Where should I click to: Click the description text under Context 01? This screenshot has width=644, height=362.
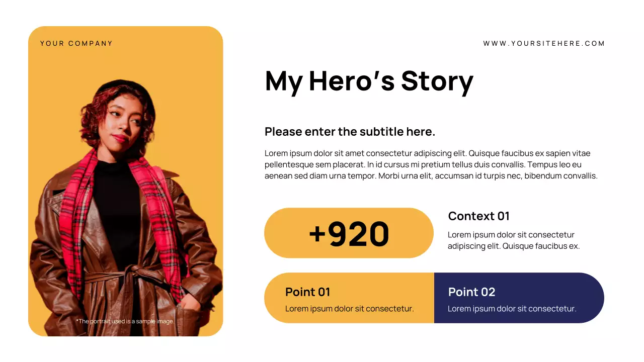tap(513, 240)
